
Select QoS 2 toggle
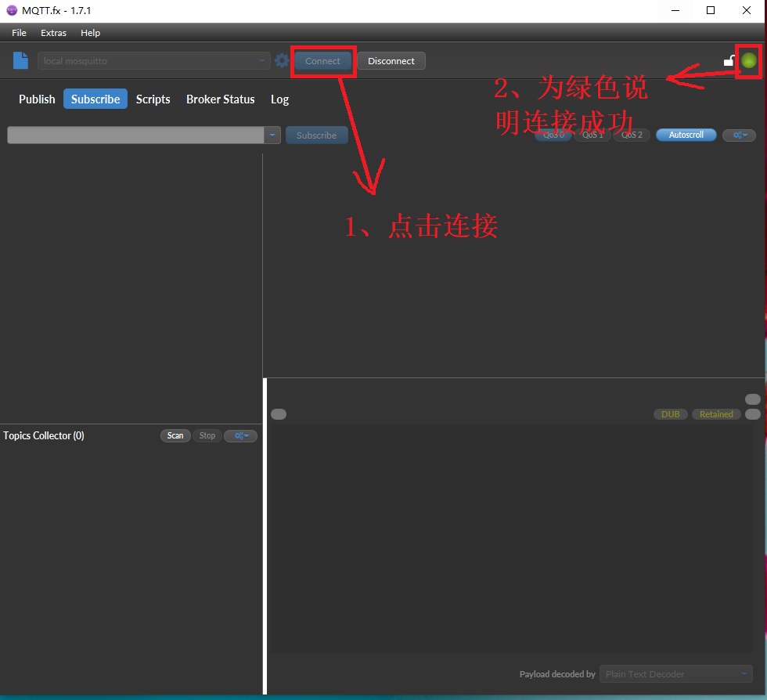632,135
